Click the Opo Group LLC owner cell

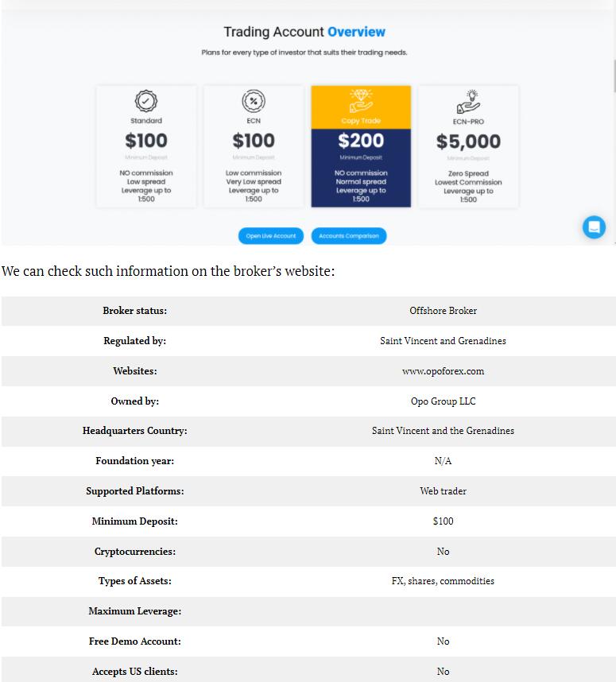click(x=443, y=401)
